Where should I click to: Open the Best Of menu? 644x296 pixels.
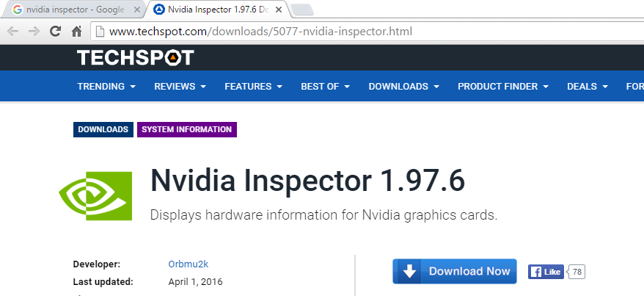click(325, 86)
